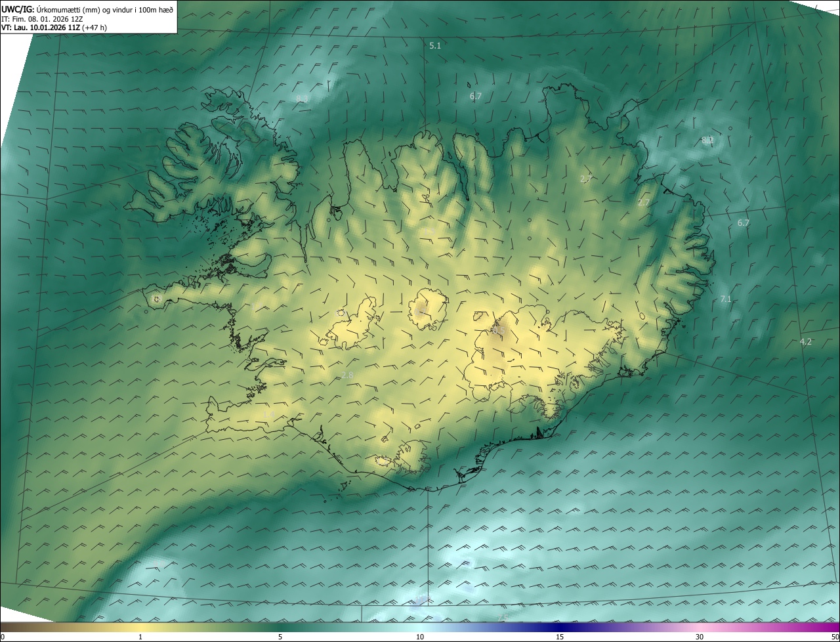Click the color scale tick labeled 10
The image size is (840, 642).
pyautogui.click(x=420, y=637)
